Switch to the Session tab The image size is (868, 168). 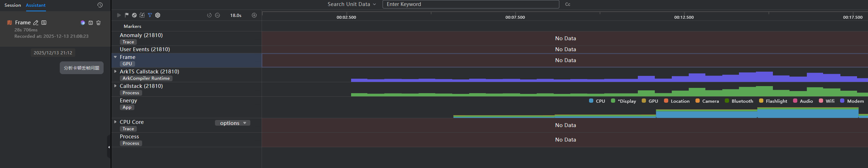(x=13, y=5)
